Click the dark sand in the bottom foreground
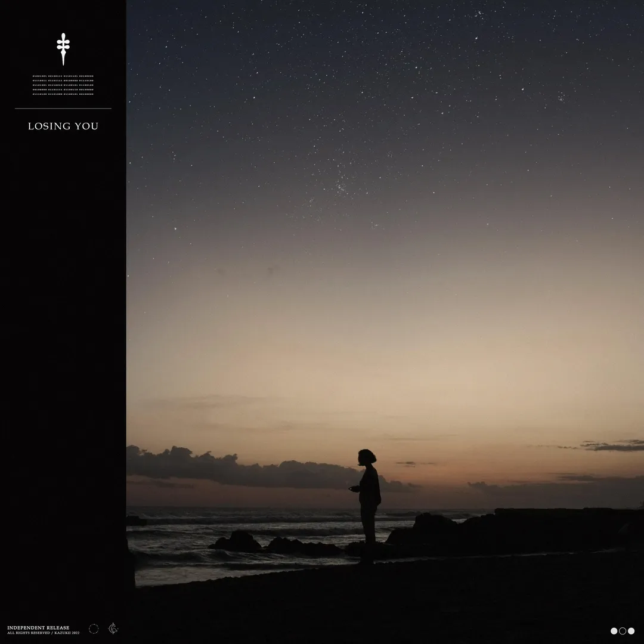Screen dimensions: 644x644 coord(388,602)
